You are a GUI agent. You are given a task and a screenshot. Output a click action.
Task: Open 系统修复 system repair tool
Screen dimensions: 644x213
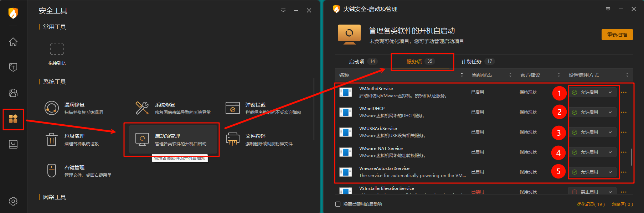pos(173,108)
